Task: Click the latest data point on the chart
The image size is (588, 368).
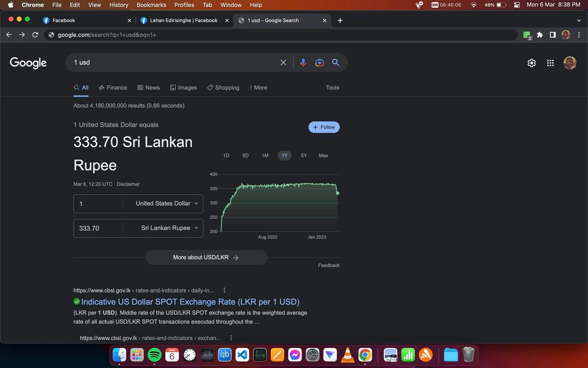Action: tap(338, 193)
